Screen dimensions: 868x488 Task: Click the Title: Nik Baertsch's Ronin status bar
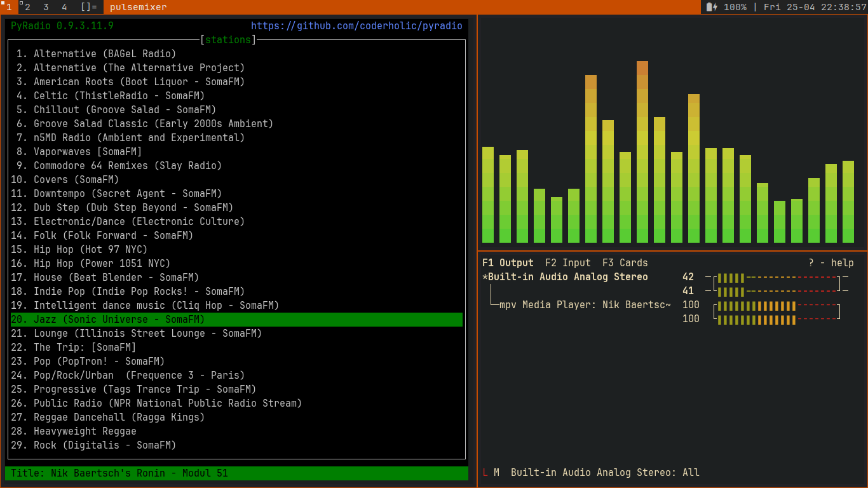(236, 473)
